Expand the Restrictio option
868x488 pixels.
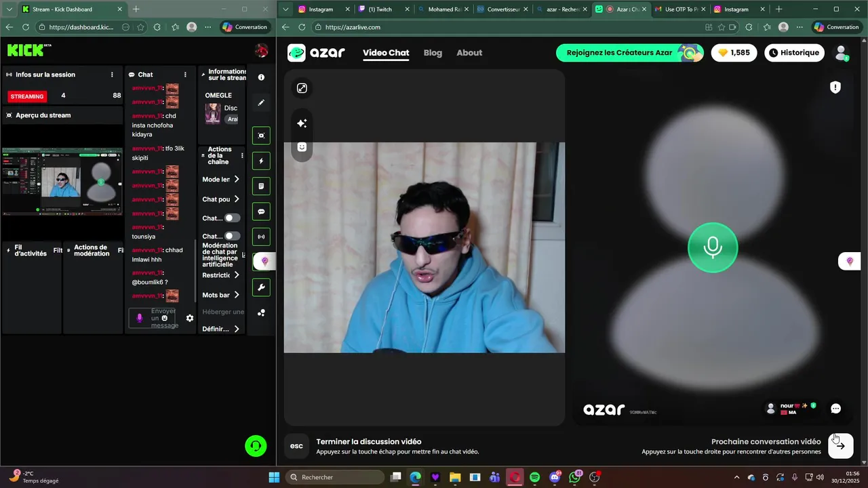click(x=221, y=275)
